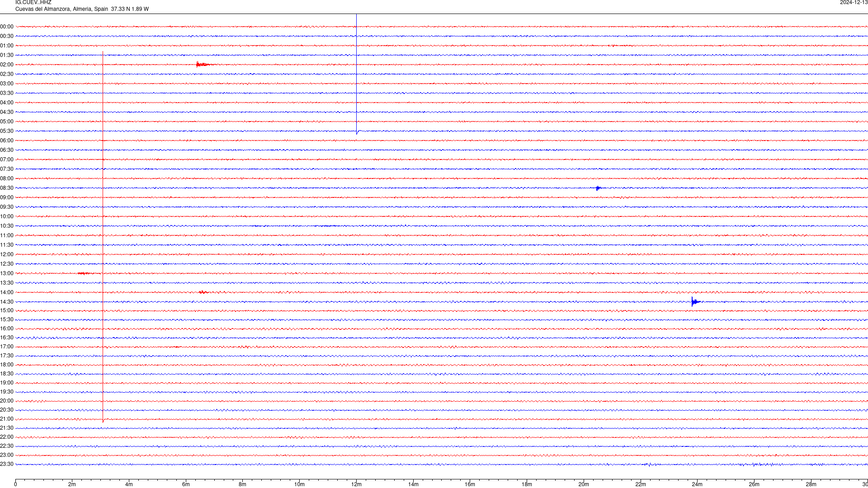Select the 20:00 time row label
868x488 pixels.
[7, 401]
